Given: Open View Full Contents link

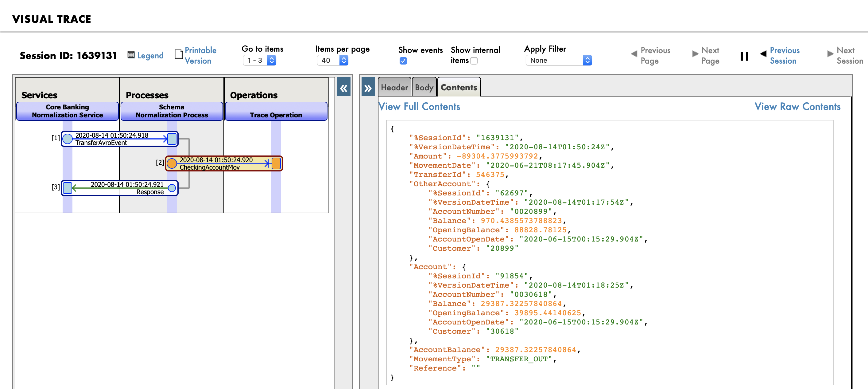Looking at the screenshot, I should coord(419,107).
